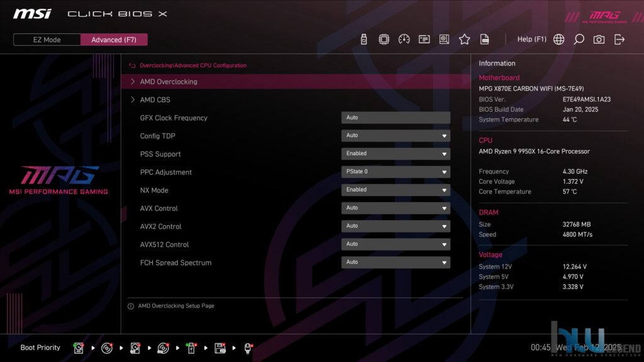This screenshot has height=362, width=644.
Task: Click the System 3.3V value 3.328 V
Action: click(x=573, y=287)
